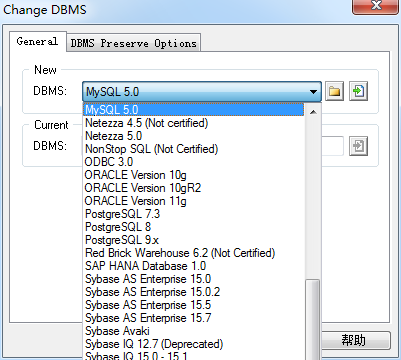Open the DBMS Preserve Options tab
This screenshot has width=401, height=360.
click(x=134, y=43)
